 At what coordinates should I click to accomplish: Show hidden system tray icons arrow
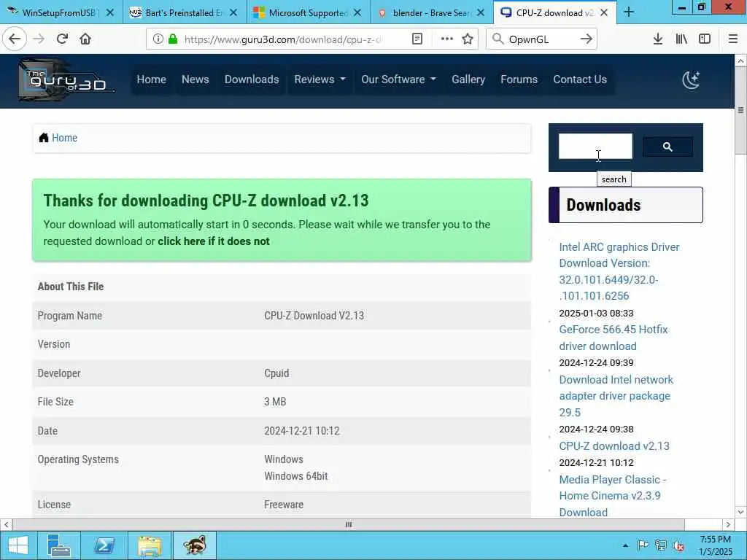click(x=625, y=545)
